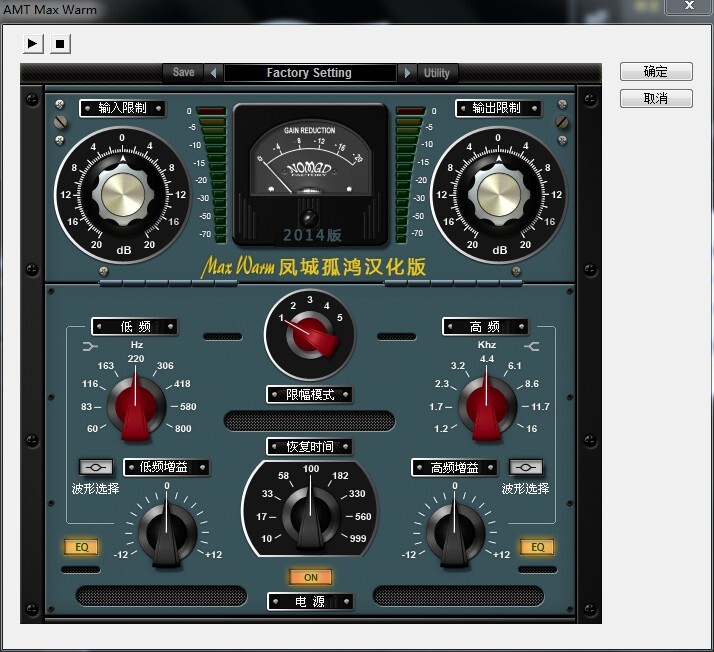Click the 恢复时间 label
The width and height of the screenshot is (714, 652).
[310, 447]
